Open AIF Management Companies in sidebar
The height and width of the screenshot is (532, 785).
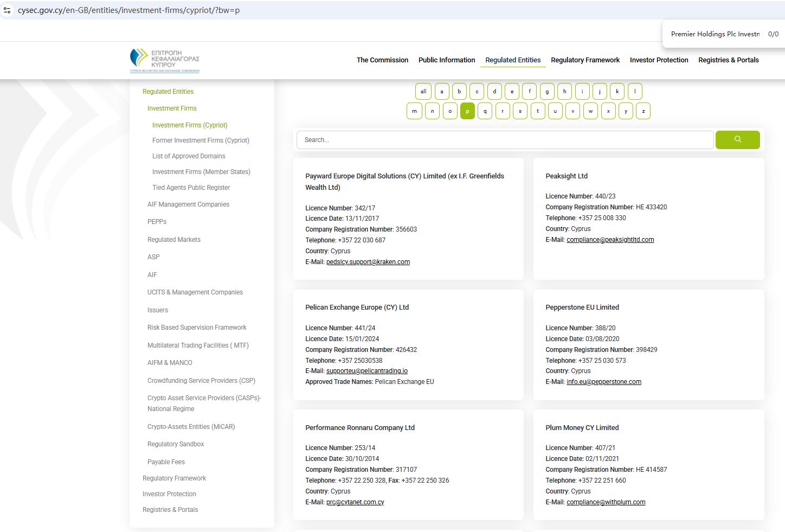click(x=188, y=204)
